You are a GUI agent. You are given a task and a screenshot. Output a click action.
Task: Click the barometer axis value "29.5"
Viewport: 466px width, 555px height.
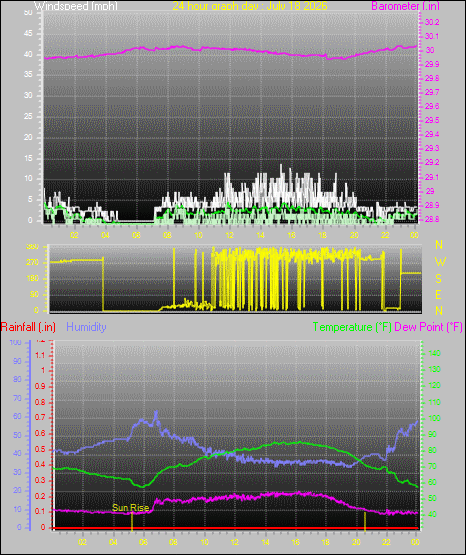(x=432, y=120)
